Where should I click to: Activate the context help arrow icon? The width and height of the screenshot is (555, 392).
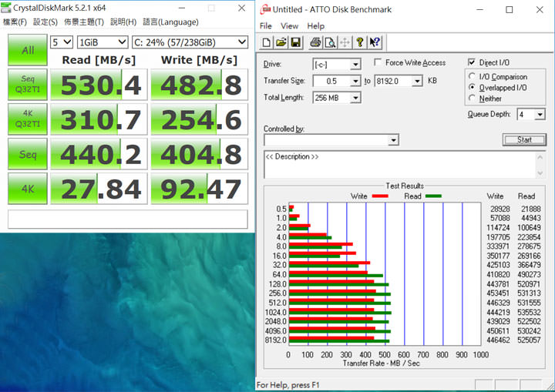[x=375, y=42]
